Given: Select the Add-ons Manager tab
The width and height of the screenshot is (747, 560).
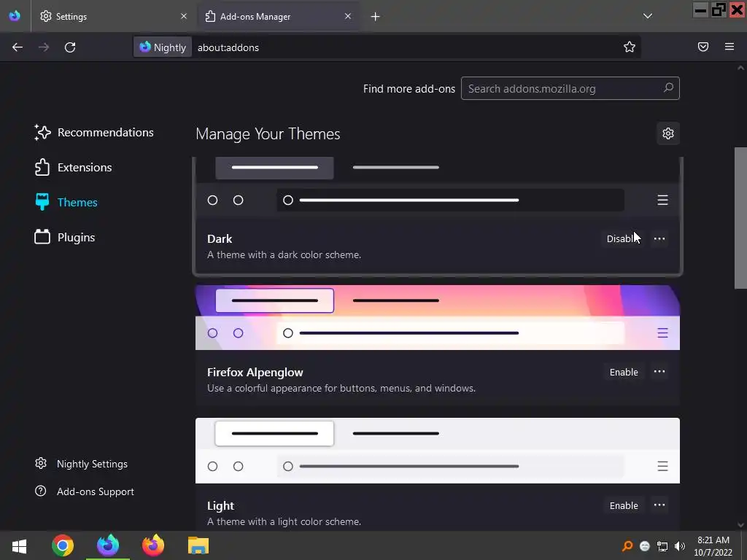Looking at the screenshot, I should click(x=277, y=16).
